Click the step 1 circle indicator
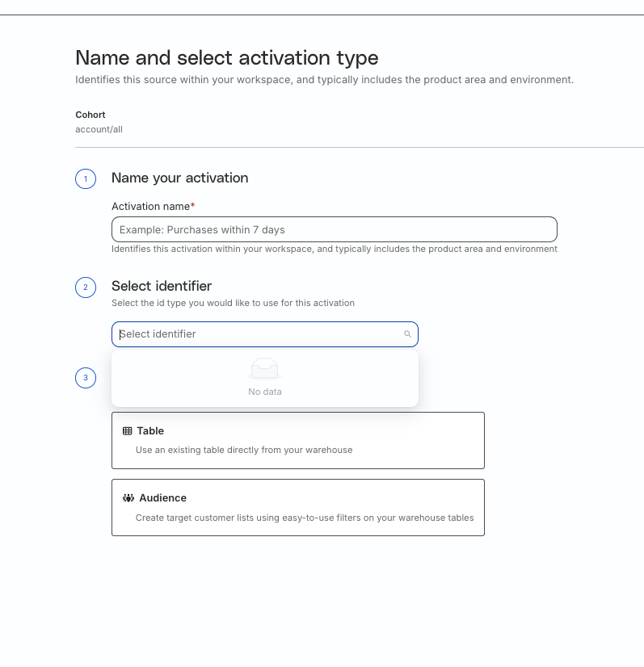Screen dimensions: 644x667 (x=86, y=178)
